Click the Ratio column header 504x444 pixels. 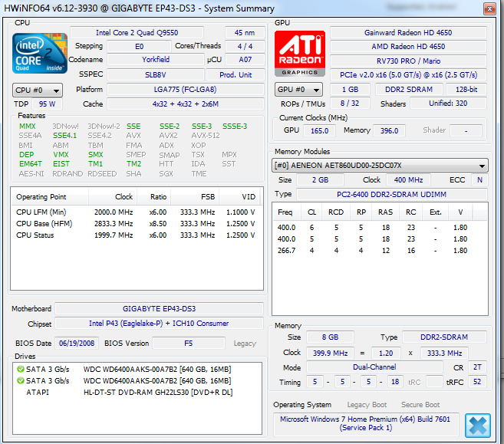(154, 196)
